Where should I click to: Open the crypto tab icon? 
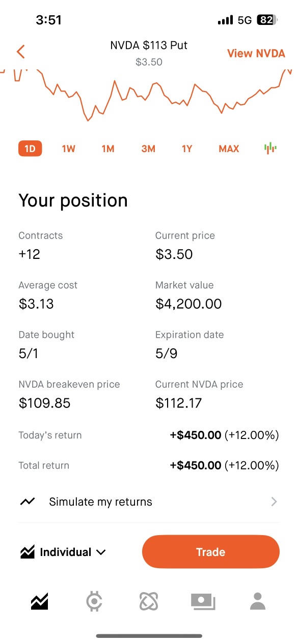coord(94,601)
